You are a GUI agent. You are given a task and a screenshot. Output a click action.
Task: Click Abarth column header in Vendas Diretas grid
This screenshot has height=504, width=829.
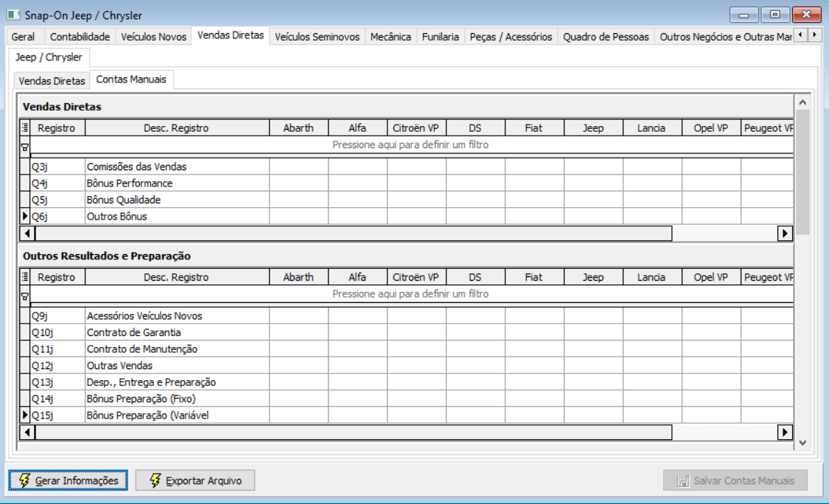[x=298, y=127]
